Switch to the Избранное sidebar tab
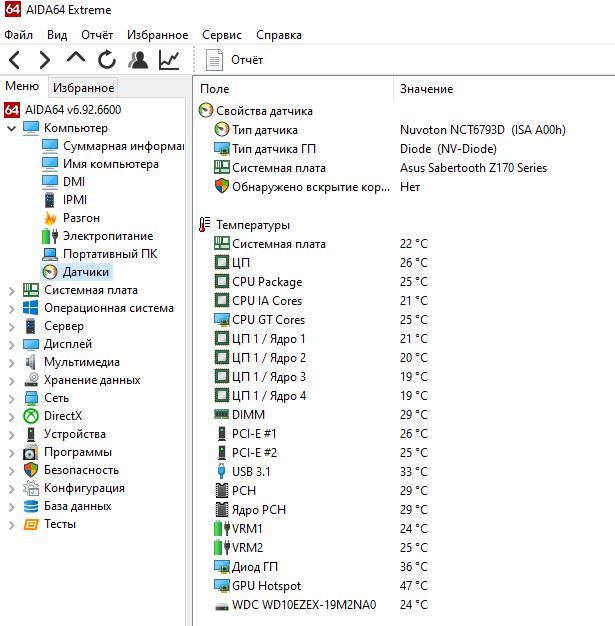This screenshot has height=626, width=615. coord(83,88)
